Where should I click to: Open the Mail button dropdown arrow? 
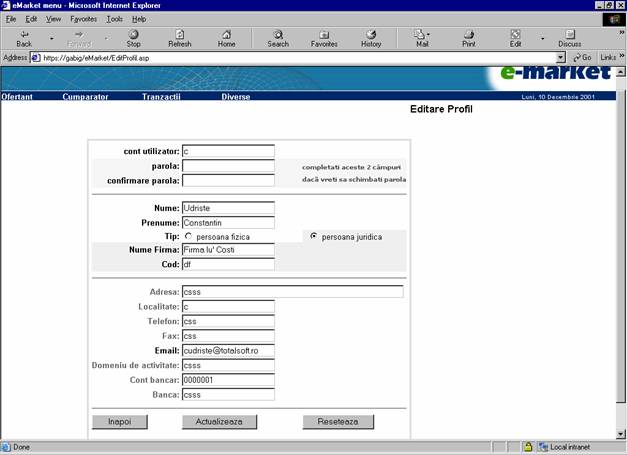pos(443,38)
